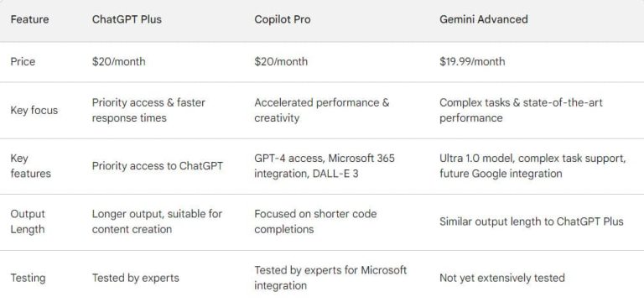Select 'Accelerated performance & creativity' cell

[x=322, y=110]
